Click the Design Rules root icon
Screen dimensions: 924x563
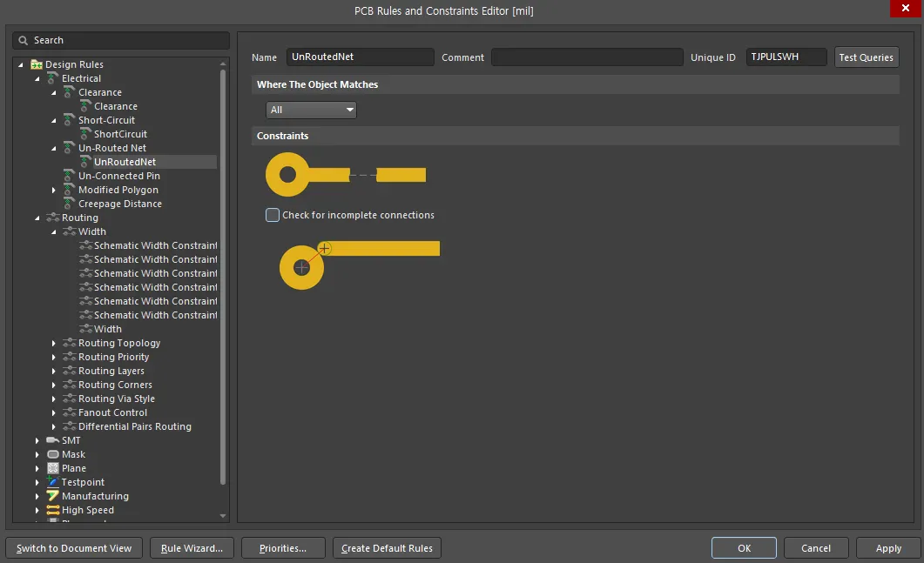(37, 64)
